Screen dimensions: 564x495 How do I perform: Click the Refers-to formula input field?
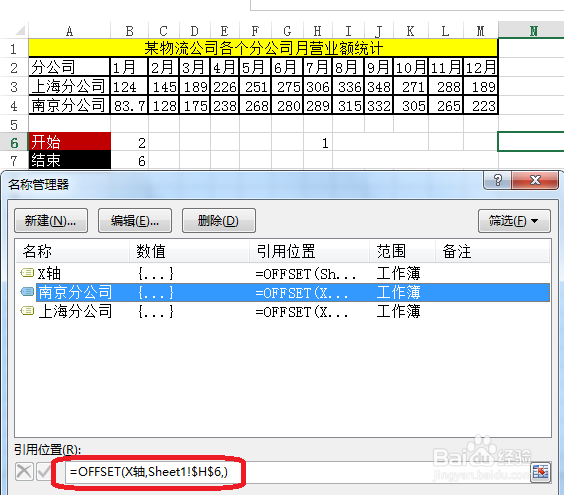[297, 472]
